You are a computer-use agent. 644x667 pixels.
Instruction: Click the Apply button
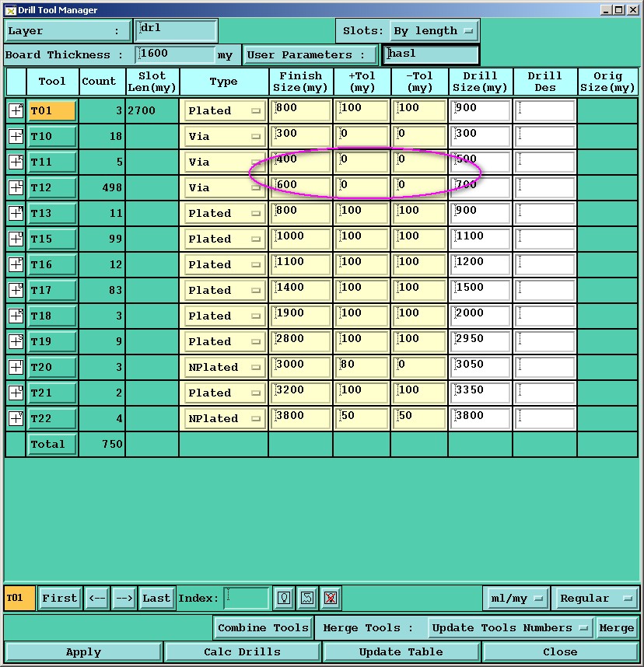tap(83, 652)
